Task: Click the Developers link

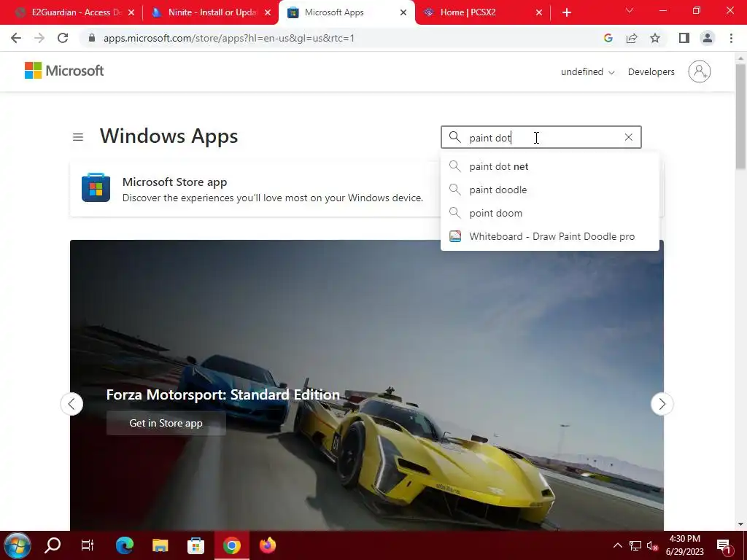Action: click(x=651, y=72)
